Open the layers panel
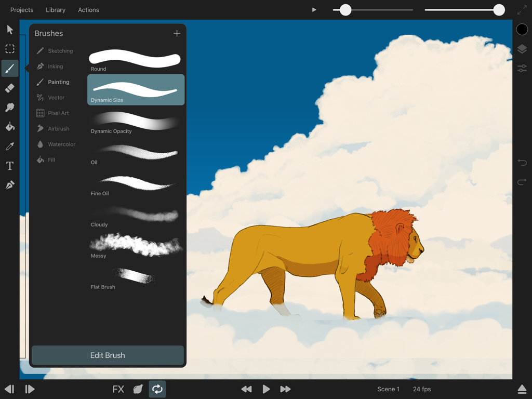 pyautogui.click(x=522, y=48)
